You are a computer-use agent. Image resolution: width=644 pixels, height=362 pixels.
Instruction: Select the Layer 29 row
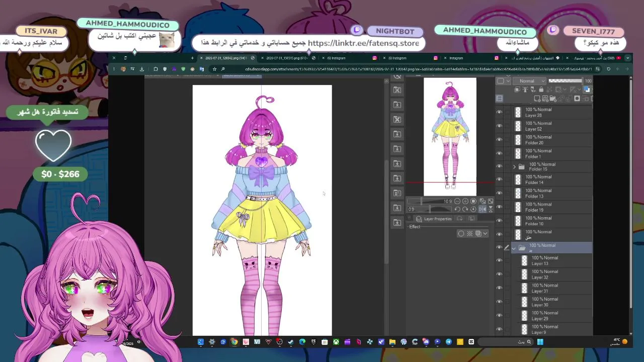[x=552, y=316]
